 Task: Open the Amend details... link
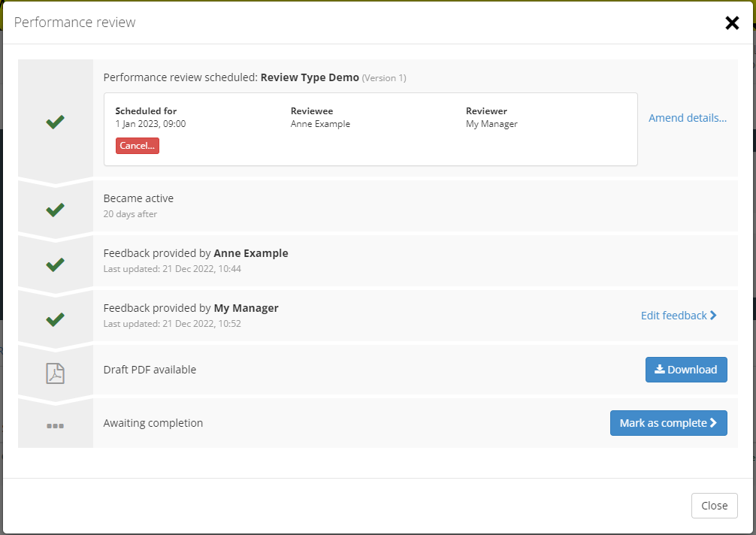[688, 118]
